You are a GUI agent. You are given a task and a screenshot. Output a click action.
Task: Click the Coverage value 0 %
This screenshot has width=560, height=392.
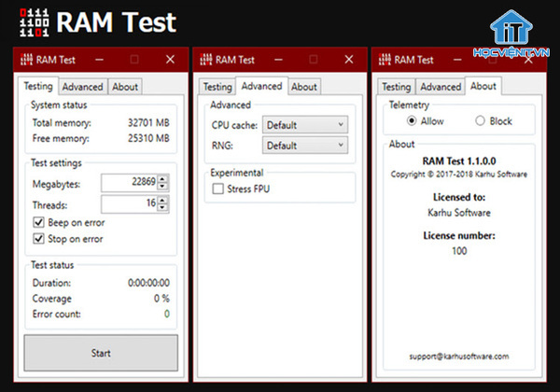[x=161, y=298]
